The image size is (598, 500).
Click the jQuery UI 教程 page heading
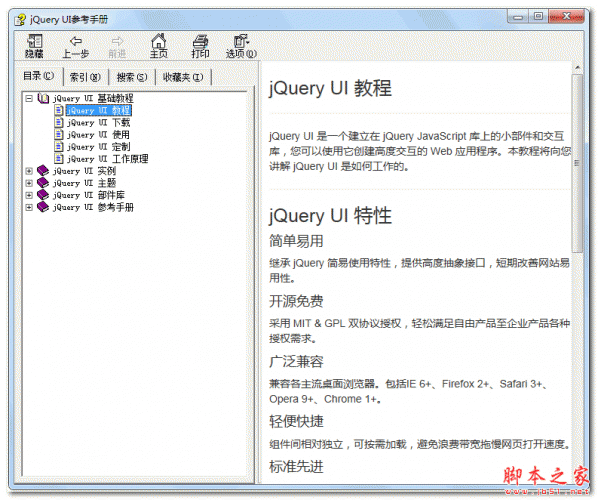pyautogui.click(x=330, y=88)
